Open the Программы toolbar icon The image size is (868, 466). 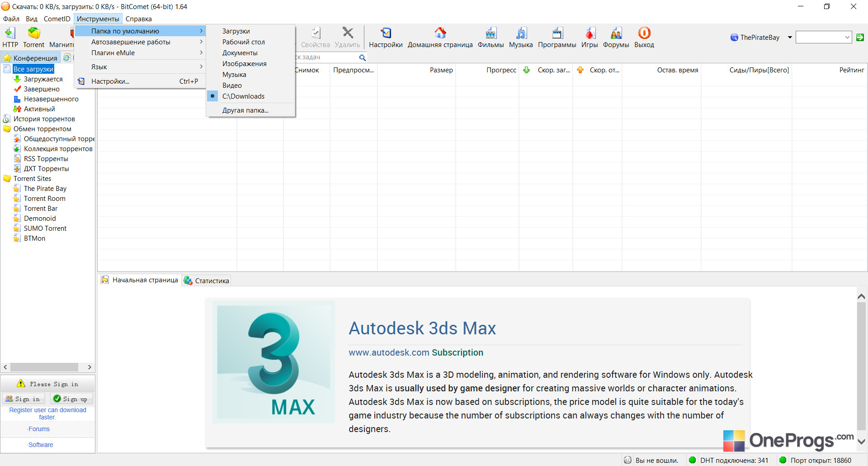pyautogui.click(x=557, y=33)
